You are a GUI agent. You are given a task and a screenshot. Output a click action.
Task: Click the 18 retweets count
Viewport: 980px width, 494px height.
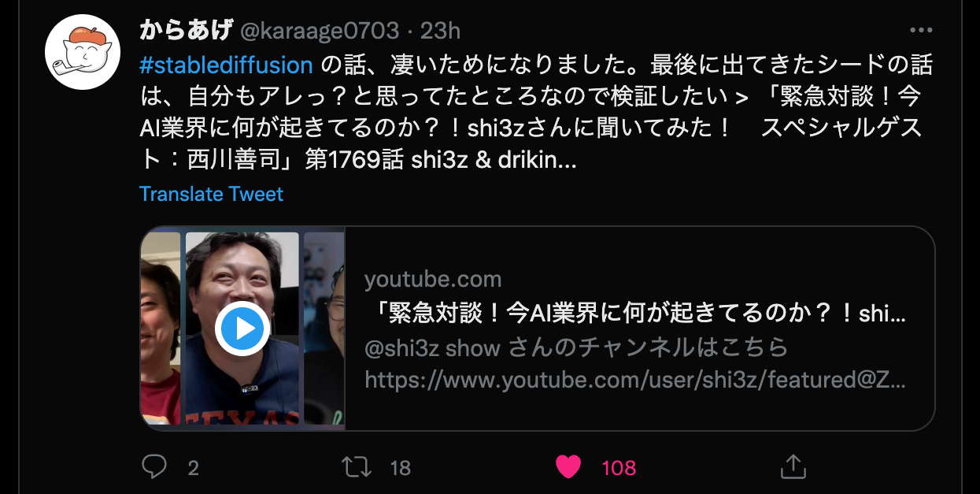tap(401, 468)
